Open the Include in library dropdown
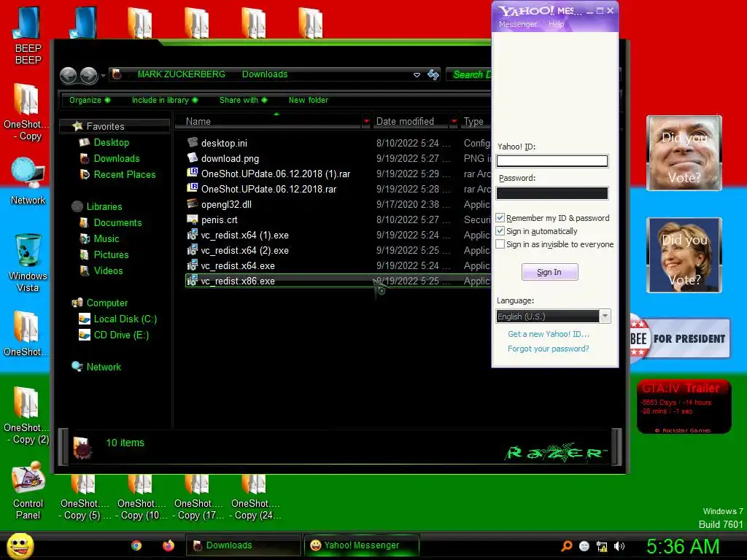 pos(164,100)
